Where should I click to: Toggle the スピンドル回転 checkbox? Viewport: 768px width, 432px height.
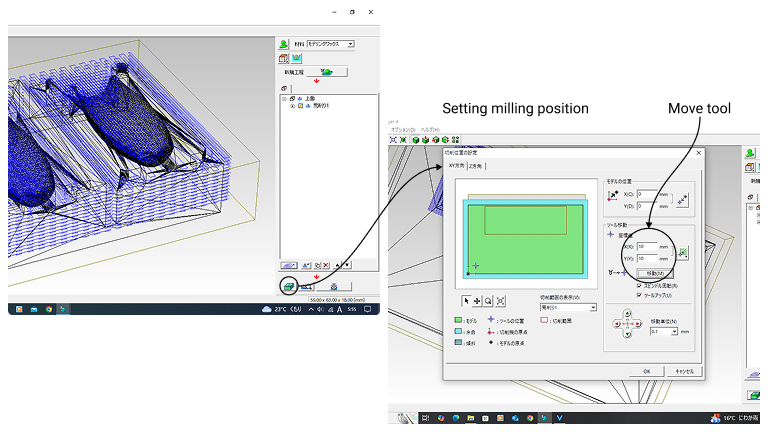point(639,286)
